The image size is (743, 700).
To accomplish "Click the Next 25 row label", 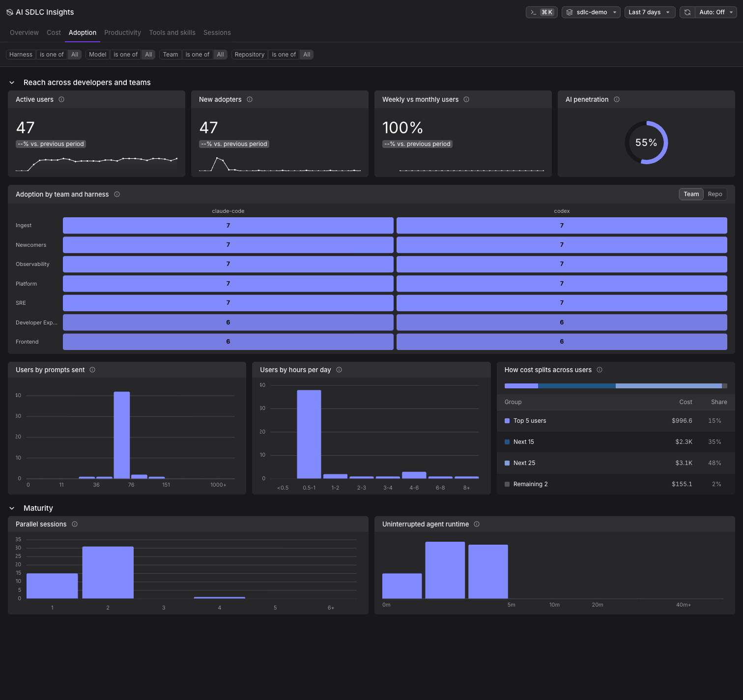I will 524,463.
